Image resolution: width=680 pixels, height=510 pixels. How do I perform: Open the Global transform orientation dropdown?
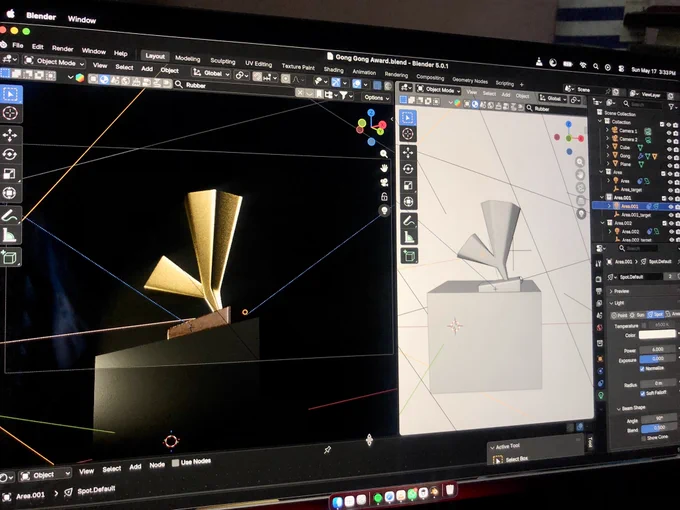tap(211, 73)
